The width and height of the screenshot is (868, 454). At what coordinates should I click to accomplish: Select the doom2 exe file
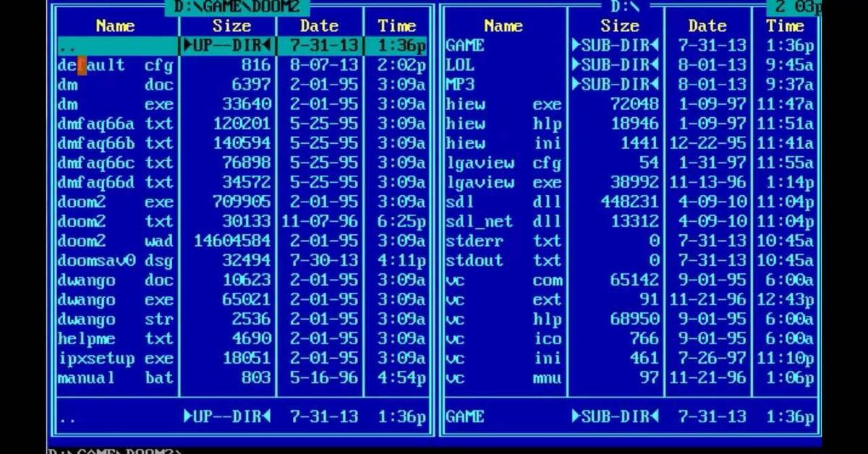[116, 202]
